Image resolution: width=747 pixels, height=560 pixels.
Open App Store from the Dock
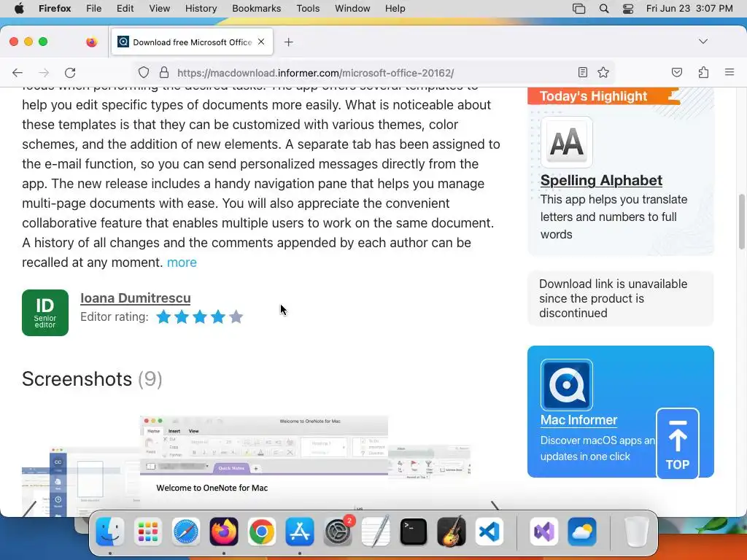click(300, 532)
